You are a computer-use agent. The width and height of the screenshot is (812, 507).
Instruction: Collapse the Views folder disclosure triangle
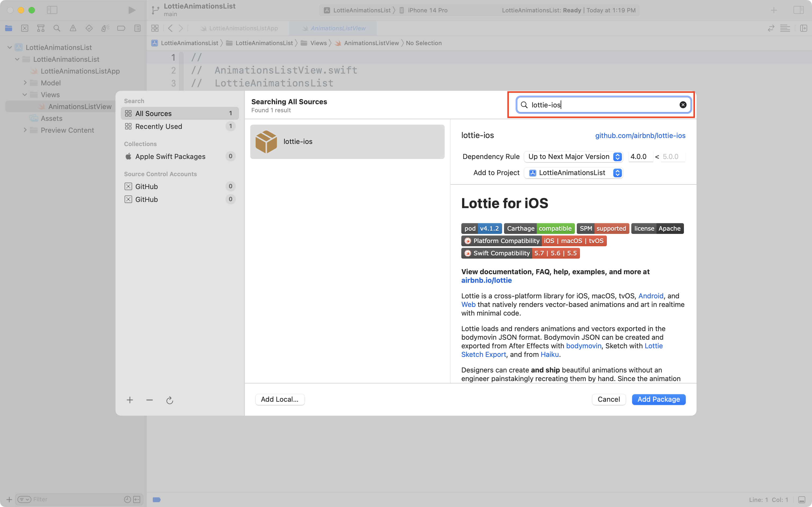(x=25, y=95)
